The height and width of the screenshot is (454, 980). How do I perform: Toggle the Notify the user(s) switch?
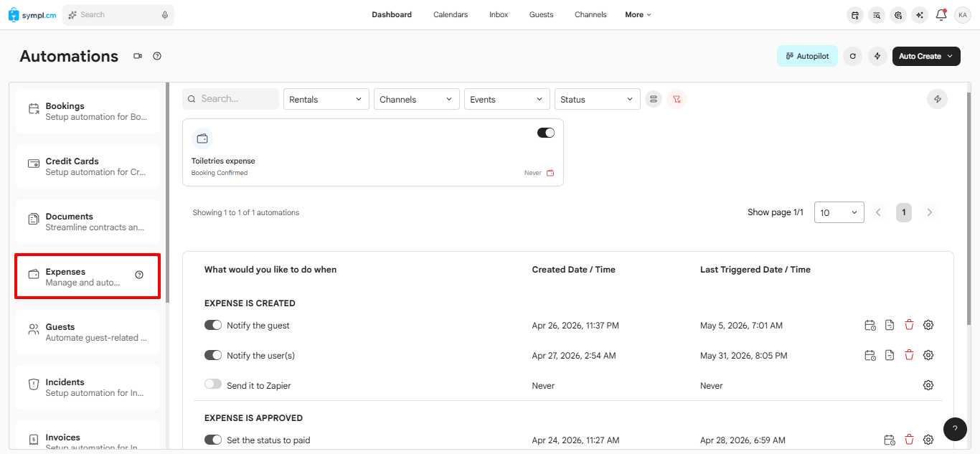tap(213, 355)
